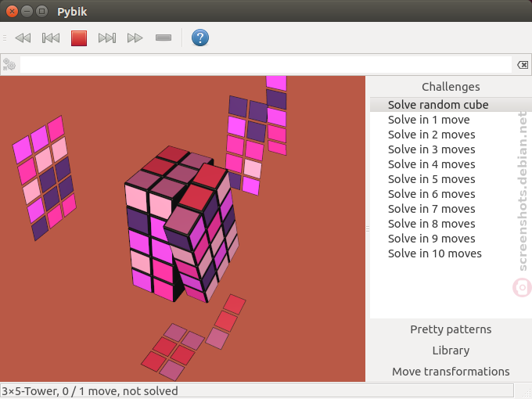Image resolution: width=532 pixels, height=399 pixels.
Task: Minimize the Pybik window
Action: coord(27,12)
